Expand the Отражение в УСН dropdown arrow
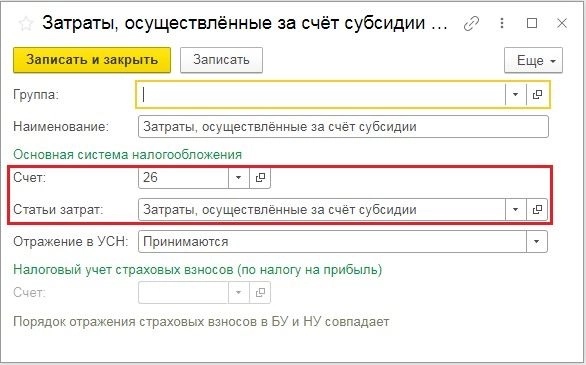The height and width of the screenshot is (365, 586). (x=537, y=242)
